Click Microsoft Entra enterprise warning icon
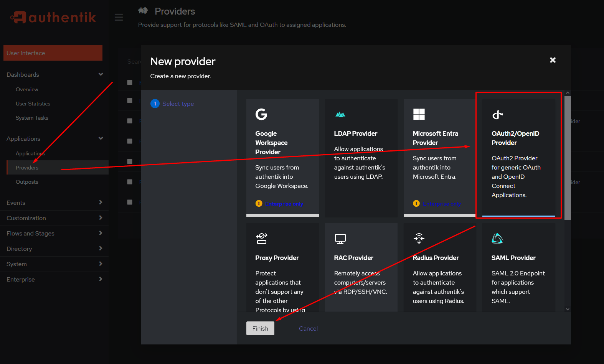The height and width of the screenshot is (364, 604). click(x=416, y=203)
